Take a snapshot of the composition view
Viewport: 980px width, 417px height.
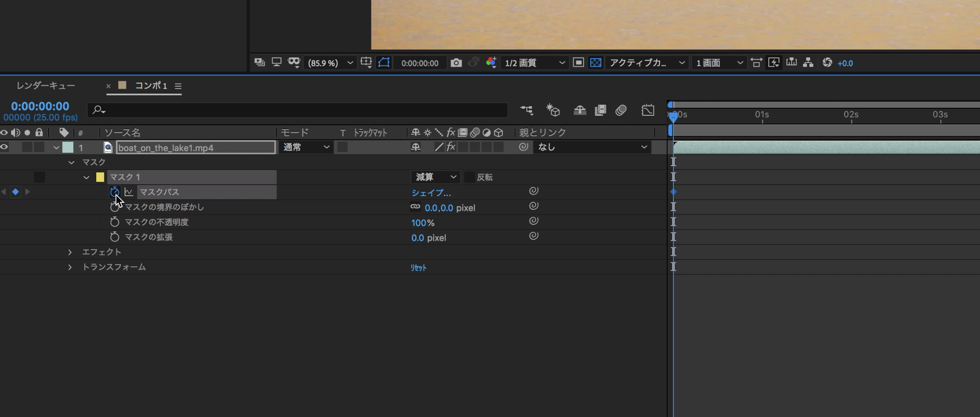pyautogui.click(x=456, y=62)
